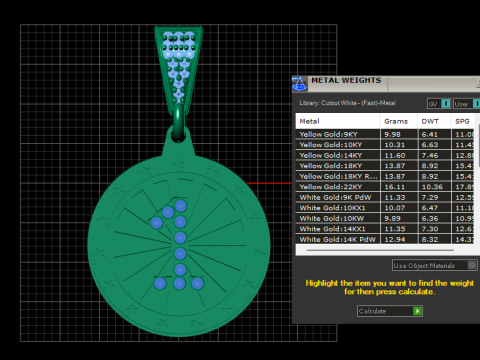Click the jump ring connecting the bail
The image size is (480, 360).
[178, 123]
